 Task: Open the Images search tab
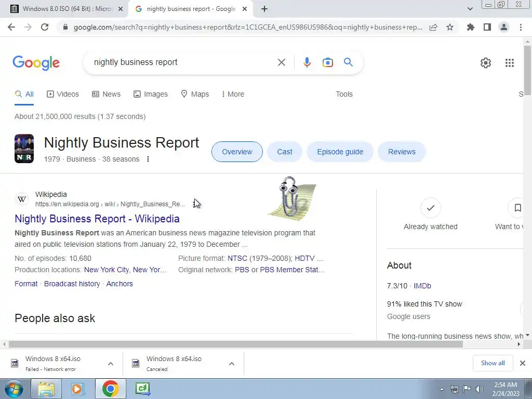click(151, 95)
